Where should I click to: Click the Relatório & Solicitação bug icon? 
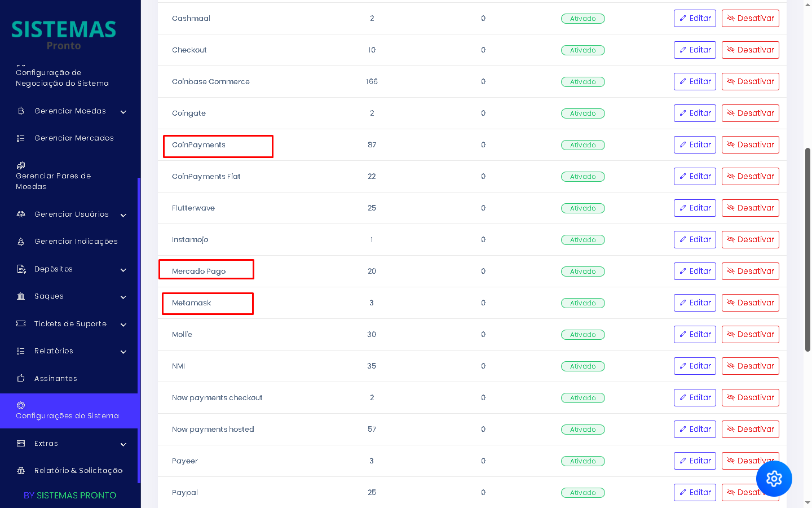coord(21,471)
